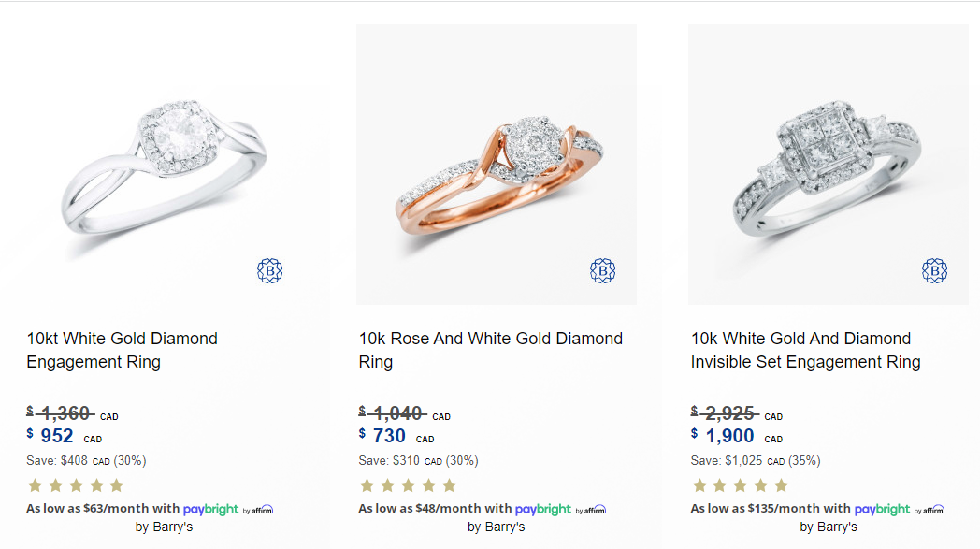Open 10kt White Gold Diamond Engagement Ring title

tap(122, 350)
